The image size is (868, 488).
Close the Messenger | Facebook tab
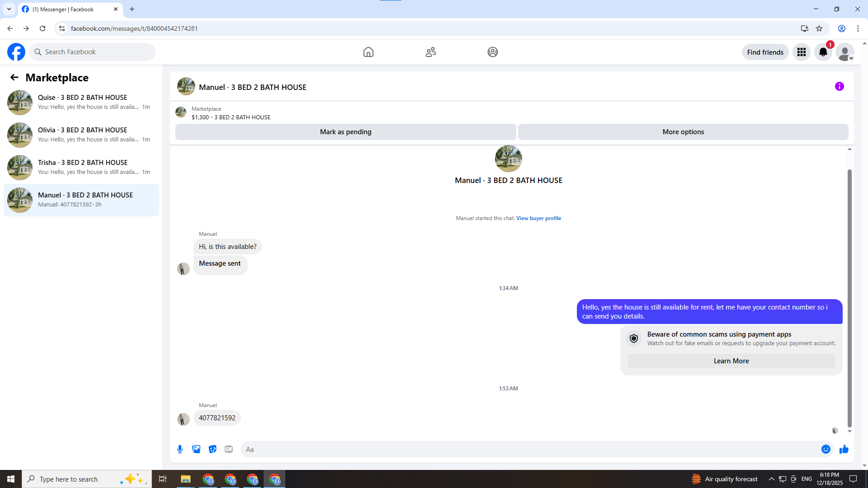[116, 9]
